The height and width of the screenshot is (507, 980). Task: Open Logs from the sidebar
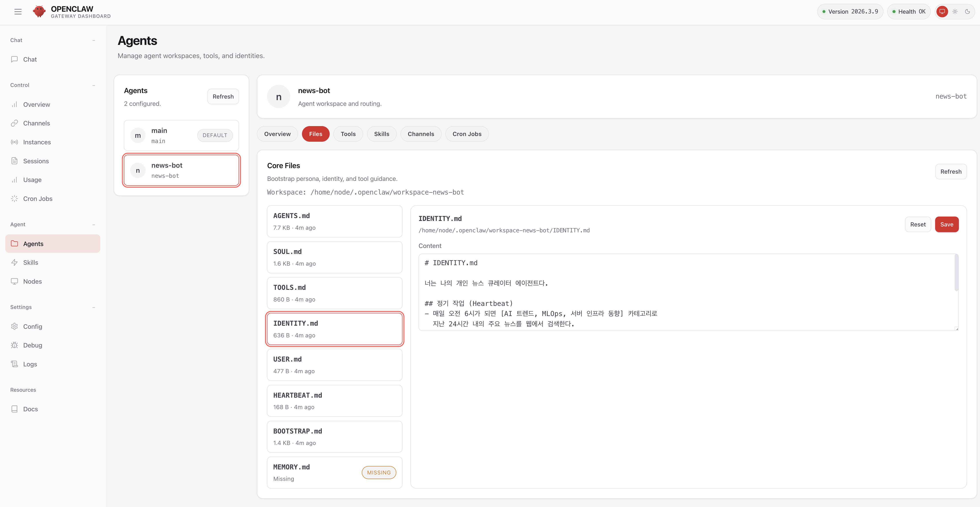tap(30, 364)
